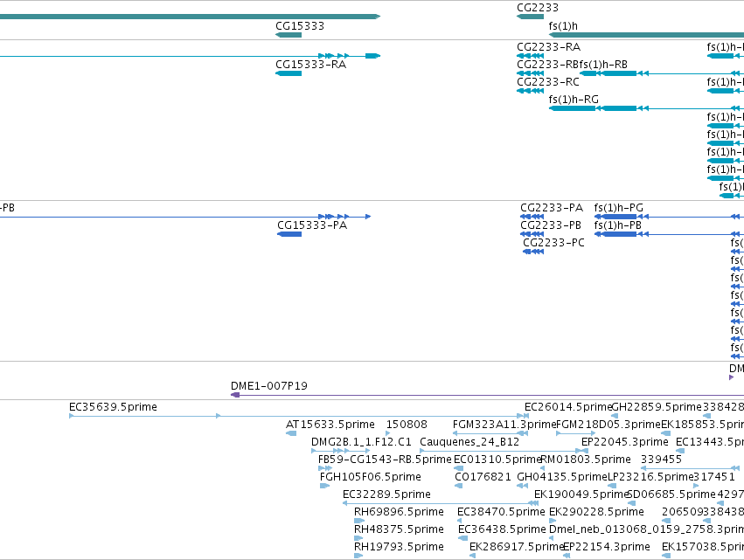The width and height of the screenshot is (744, 560).
Task: Select the CG2233-RA transcript
Action: coord(530,56)
